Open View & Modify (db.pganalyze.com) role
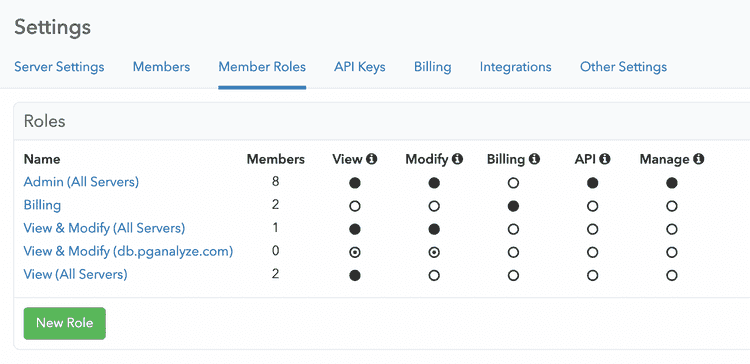Image resolution: width=750 pixels, height=364 pixels. point(128,251)
